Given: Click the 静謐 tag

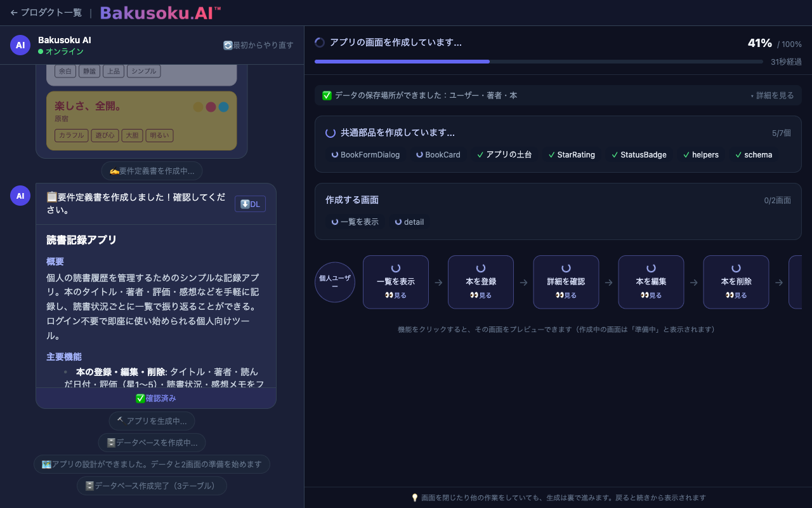Looking at the screenshot, I should (x=89, y=71).
